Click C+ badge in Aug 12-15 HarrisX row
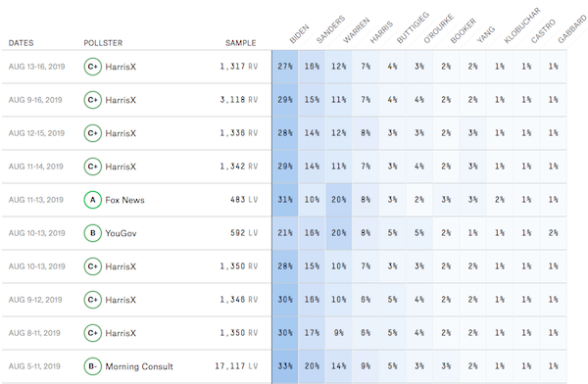 point(93,133)
